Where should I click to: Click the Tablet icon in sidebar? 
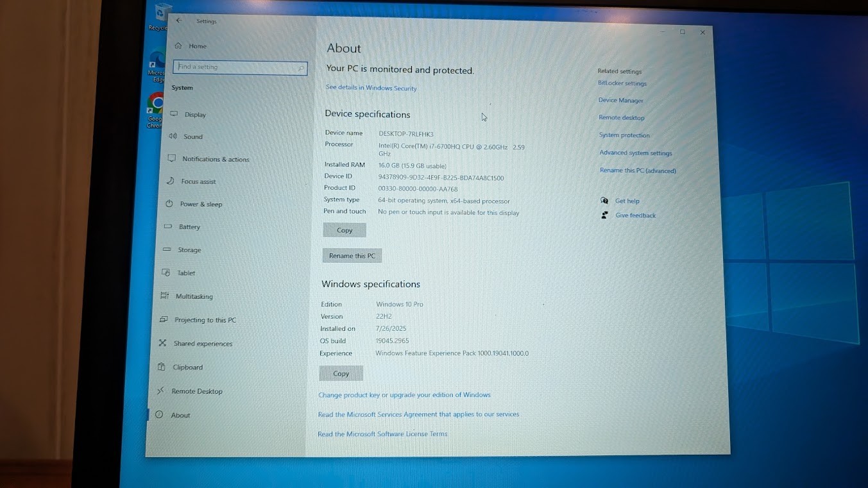(166, 273)
